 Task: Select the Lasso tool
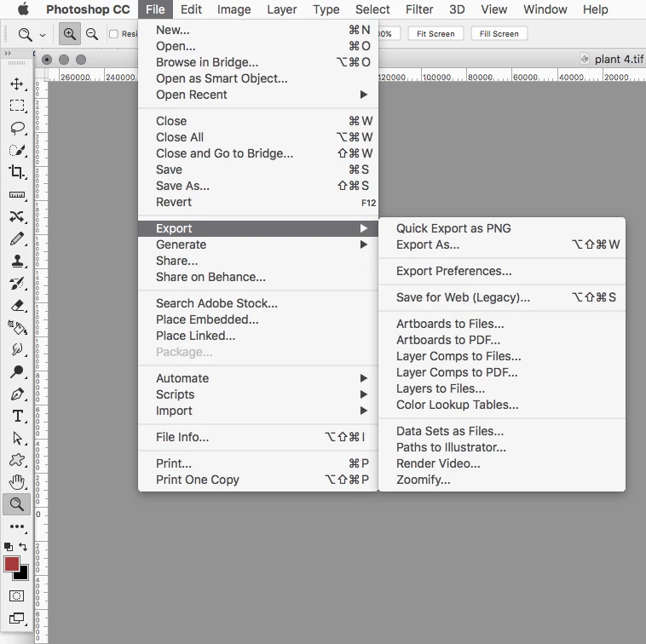click(x=17, y=128)
